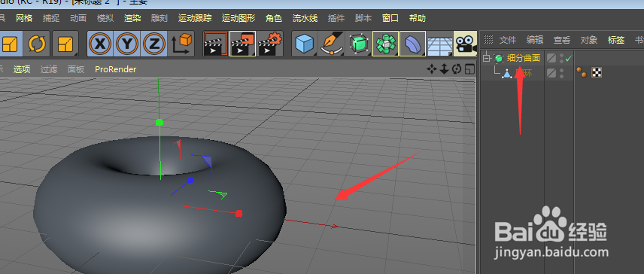Open the 动画 menu
644x274 pixels.
click(x=78, y=19)
